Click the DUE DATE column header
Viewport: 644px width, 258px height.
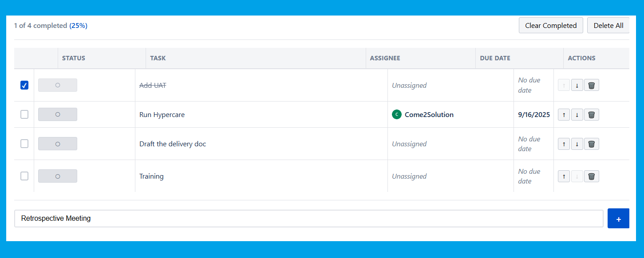click(x=495, y=58)
